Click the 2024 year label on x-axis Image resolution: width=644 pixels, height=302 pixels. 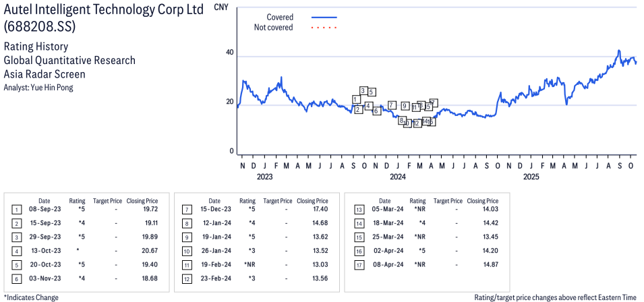[397, 177]
